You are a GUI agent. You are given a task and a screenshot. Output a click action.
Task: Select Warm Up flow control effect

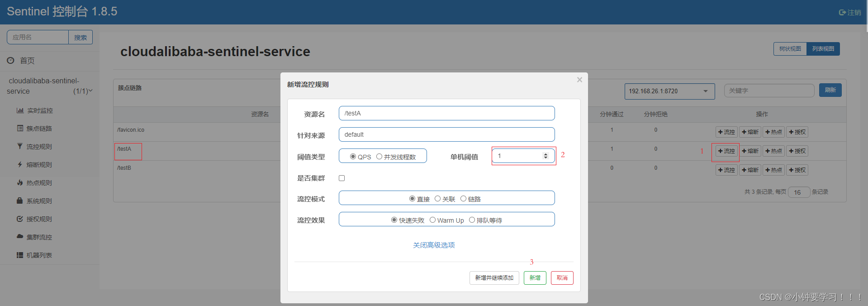pyautogui.click(x=432, y=220)
